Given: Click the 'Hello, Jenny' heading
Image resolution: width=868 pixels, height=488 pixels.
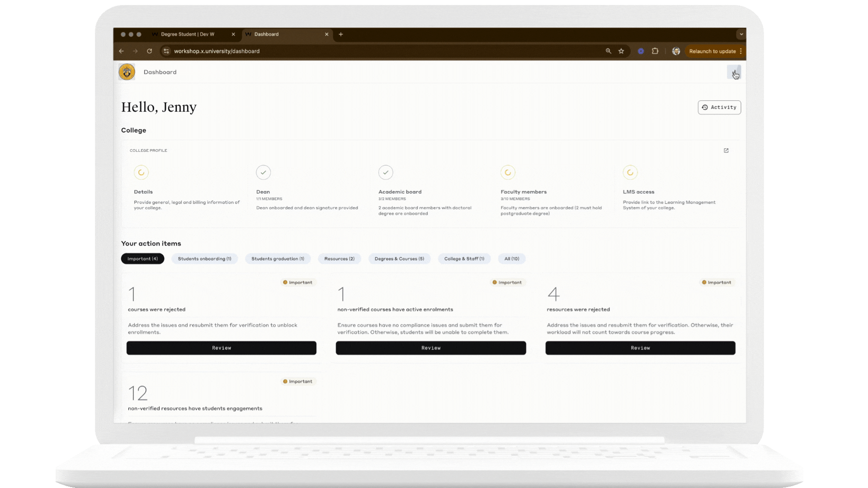Looking at the screenshot, I should (159, 107).
